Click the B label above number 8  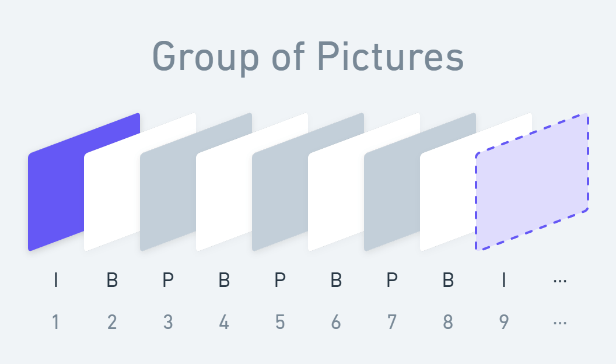pos(448,281)
